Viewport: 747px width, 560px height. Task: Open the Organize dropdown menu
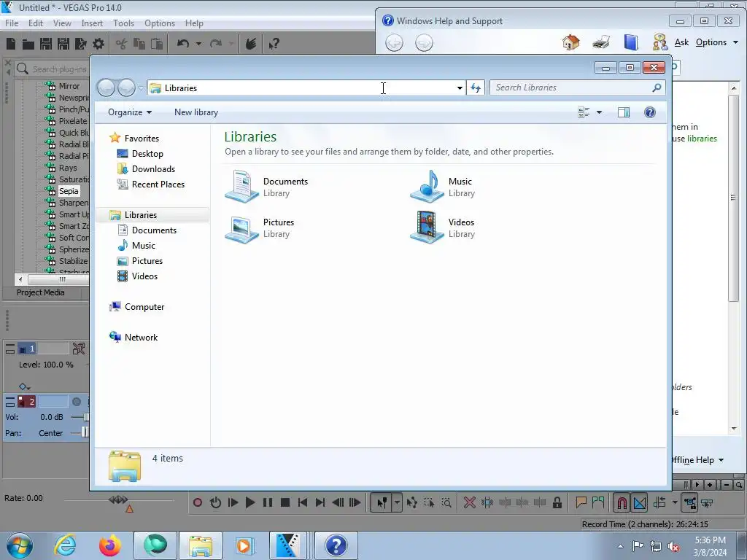tap(130, 112)
